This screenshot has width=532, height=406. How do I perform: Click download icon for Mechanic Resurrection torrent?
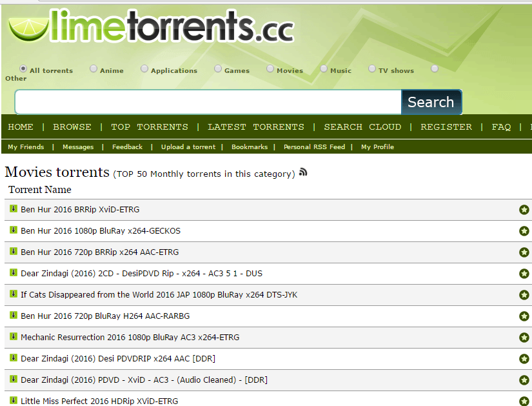click(x=13, y=336)
